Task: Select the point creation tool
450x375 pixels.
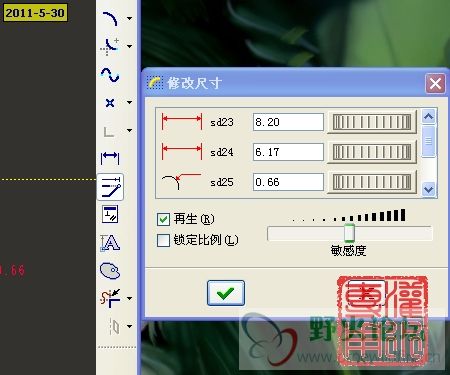Action: click(110, 103)
